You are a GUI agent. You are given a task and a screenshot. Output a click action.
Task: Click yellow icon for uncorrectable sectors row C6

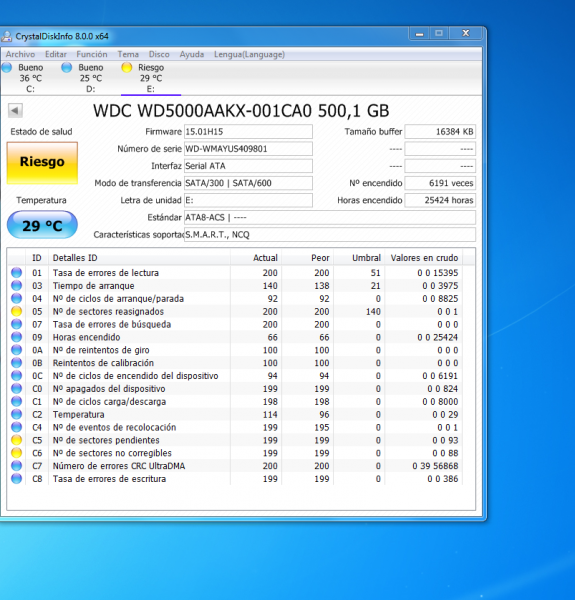16,453
